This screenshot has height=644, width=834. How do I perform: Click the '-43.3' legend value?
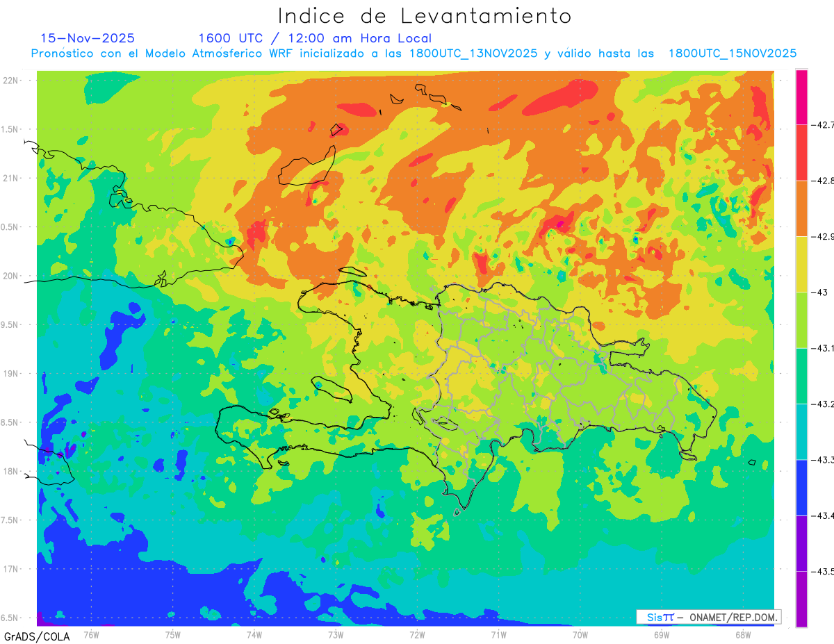(x=821, y=460)
